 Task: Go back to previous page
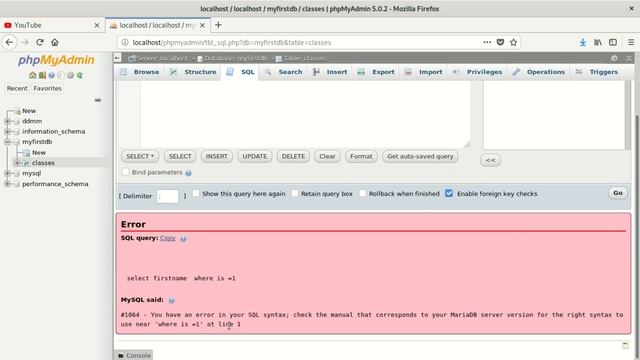(x=9, y=42)
